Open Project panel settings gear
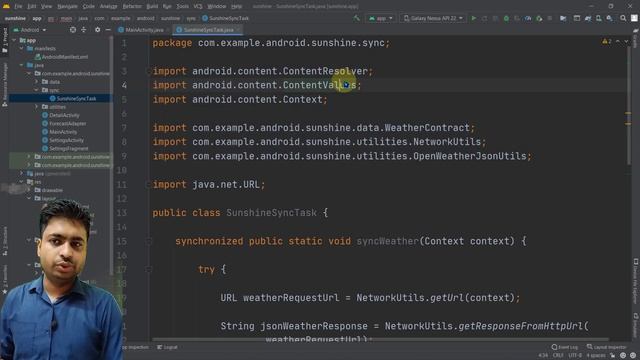Screen dimensions: 640x360 [x=97, y=30]
